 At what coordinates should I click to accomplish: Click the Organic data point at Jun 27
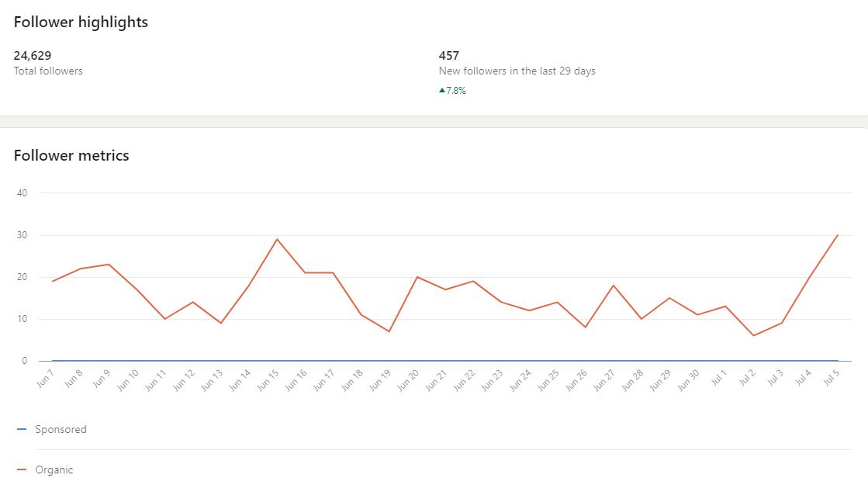click(x=614, y=286)
